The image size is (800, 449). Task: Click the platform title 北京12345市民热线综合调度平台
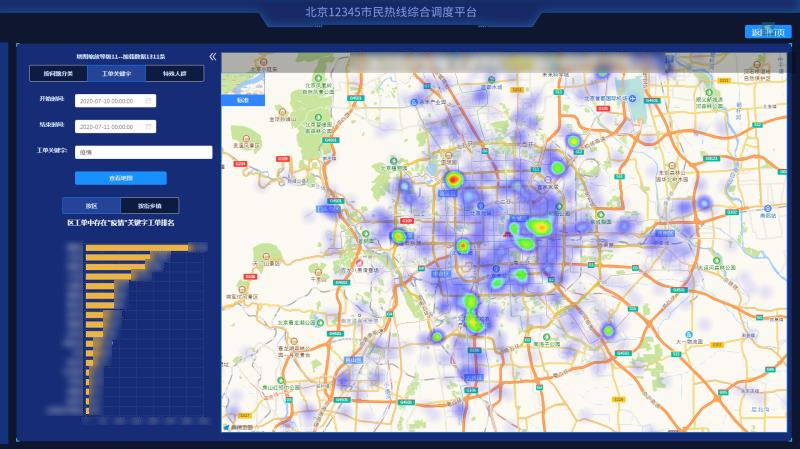pyautogui.click(x=390, y=13)
